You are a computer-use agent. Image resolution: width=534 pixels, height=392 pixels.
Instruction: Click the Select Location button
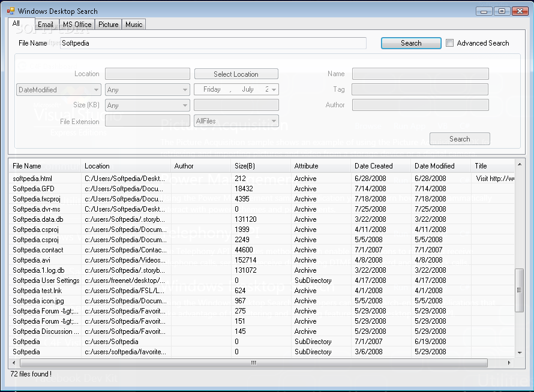point(236,74)
